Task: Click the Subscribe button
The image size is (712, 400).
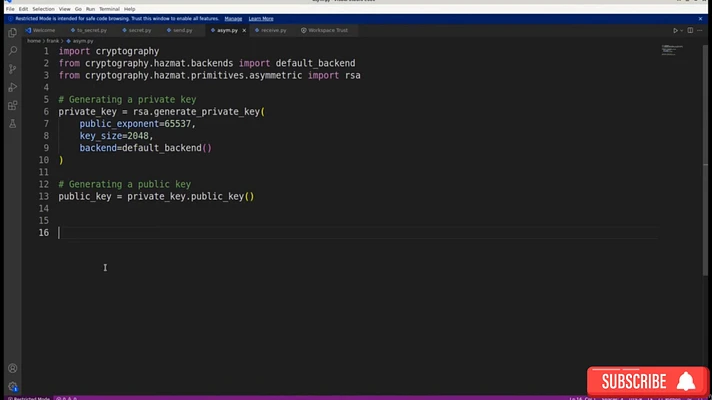Action: [x=648, y=381]
